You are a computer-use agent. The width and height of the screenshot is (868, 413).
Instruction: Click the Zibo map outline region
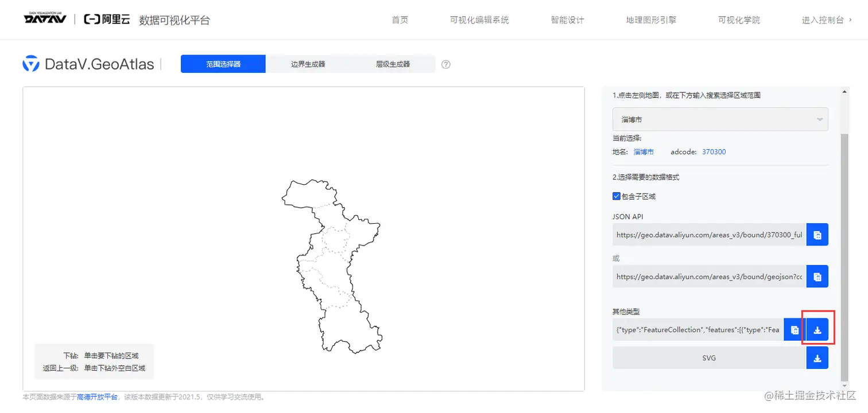coord(331,266)
